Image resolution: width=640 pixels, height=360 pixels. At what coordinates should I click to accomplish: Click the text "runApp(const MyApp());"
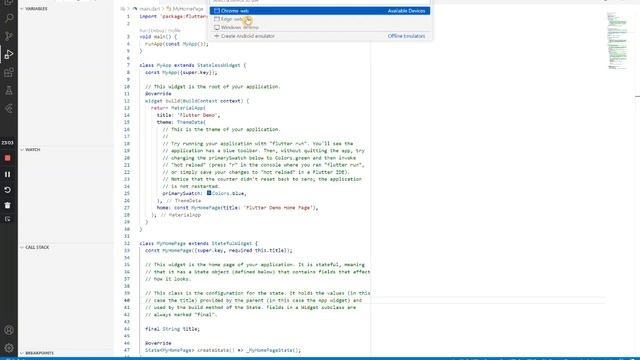(x=177, y=44)
